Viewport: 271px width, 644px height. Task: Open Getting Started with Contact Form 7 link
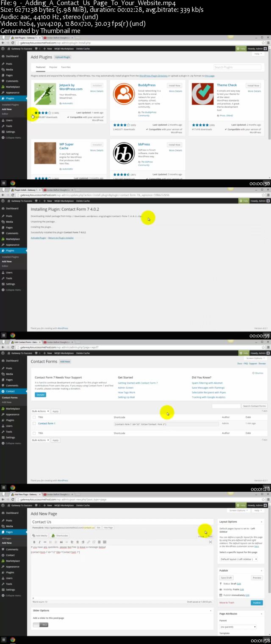pyautogui.click(x=138, y=383)
